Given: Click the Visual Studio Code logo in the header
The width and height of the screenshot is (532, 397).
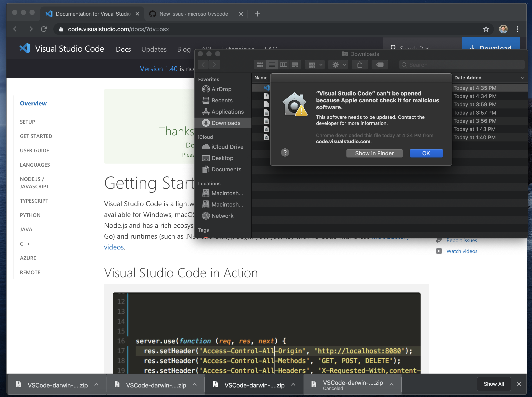Looking at the screenshot, I should [x=24, y=48].
